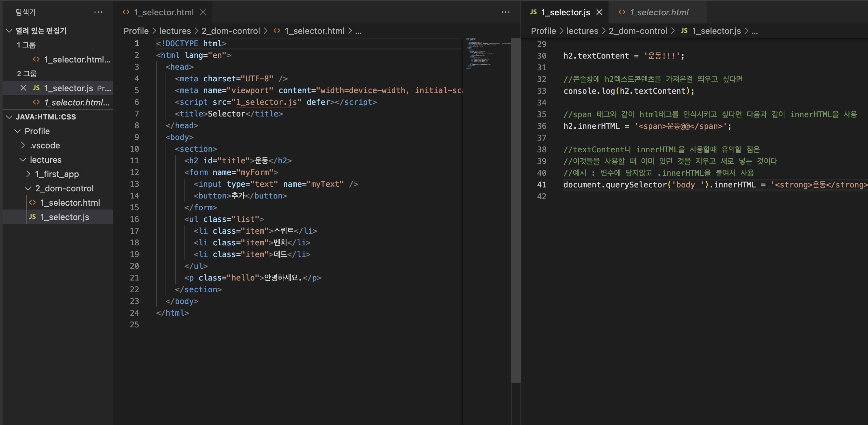Click 2_dom-control in left breadcrumb
The image size is (868, 425).
(x=230, y=31)
